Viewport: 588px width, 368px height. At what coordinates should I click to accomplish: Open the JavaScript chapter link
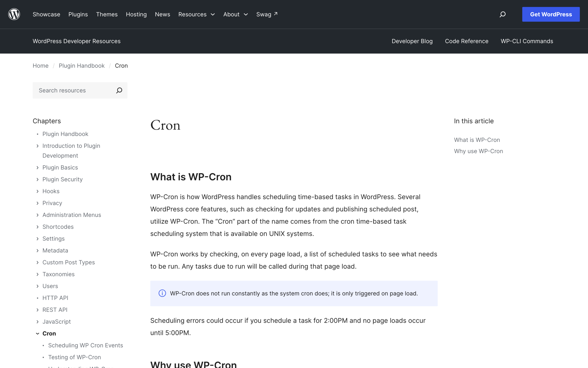57,322
